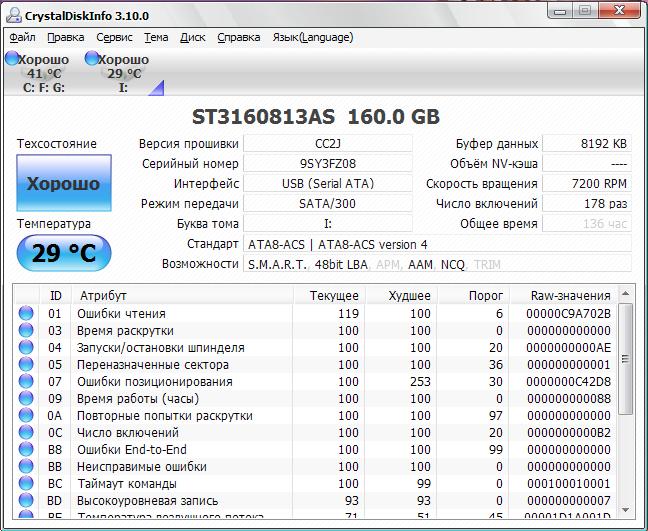Click the standard field ATA8-ACS version 4
The height and width of the screenshot is (531, 648).
coord(437,244)
